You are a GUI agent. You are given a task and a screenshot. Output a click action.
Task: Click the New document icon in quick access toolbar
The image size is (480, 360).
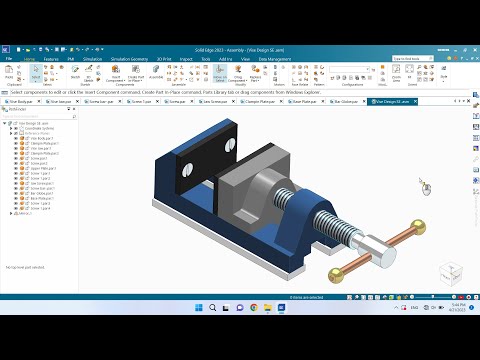pos(19,50)
